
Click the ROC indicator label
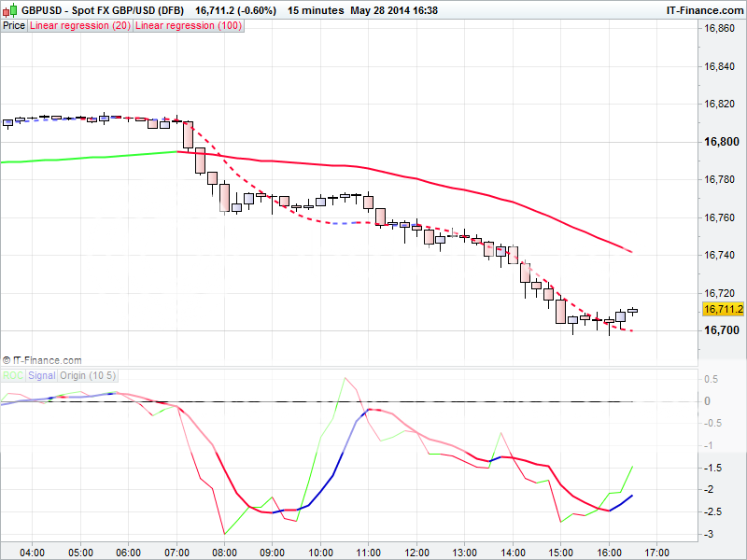13,376
